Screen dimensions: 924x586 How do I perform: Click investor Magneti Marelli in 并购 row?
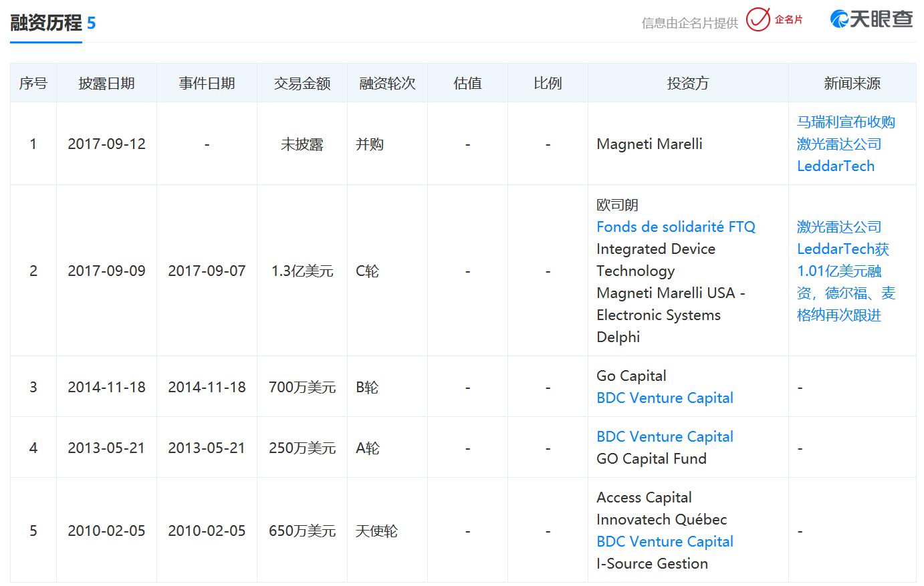649,144
